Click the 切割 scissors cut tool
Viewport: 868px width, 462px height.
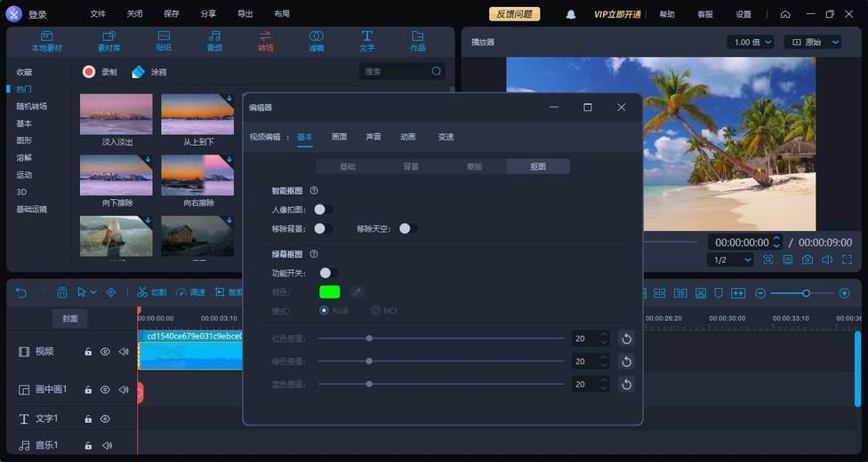point(152,292)
